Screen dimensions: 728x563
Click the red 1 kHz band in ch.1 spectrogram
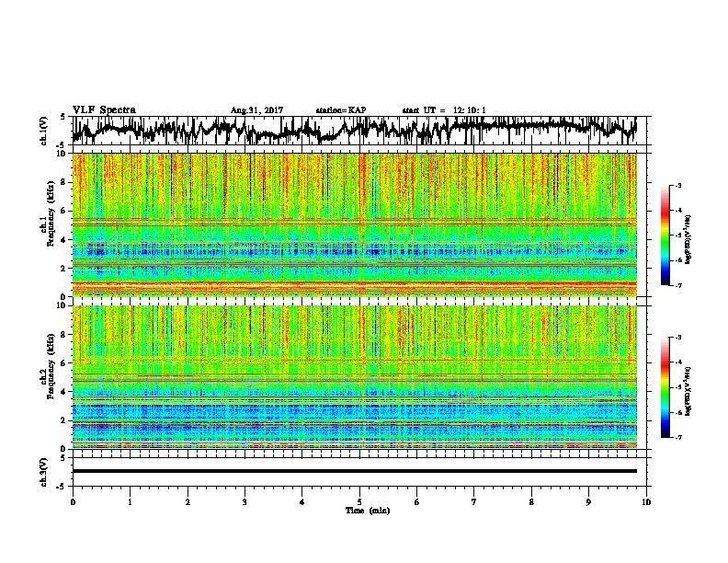[355, 283]
